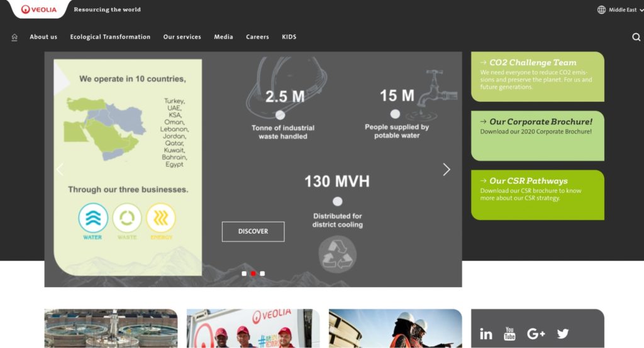This screenshot has width=644, height=348.
Task: Open the workers in hard hats thumbnail
Action: [x=395, y=329]
